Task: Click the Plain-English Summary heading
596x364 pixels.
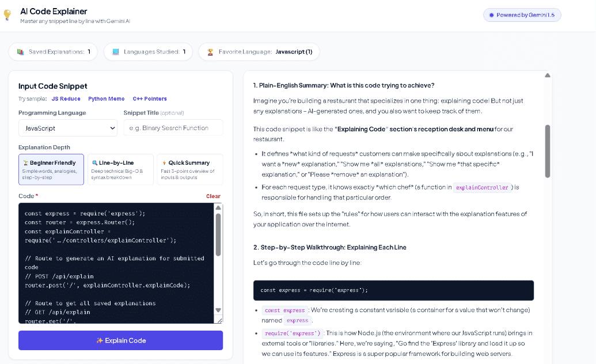Action: coord(344,85)
